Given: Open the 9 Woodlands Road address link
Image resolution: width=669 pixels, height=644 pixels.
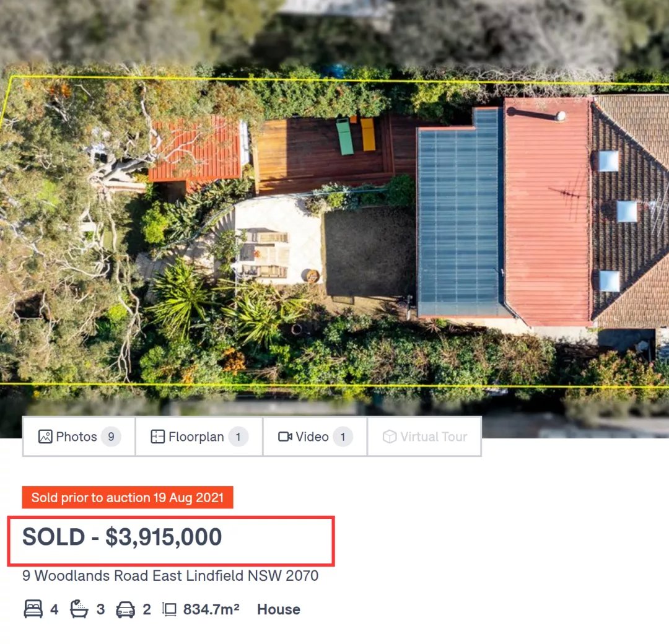Looking at the screenshot, I should [170, 576].
